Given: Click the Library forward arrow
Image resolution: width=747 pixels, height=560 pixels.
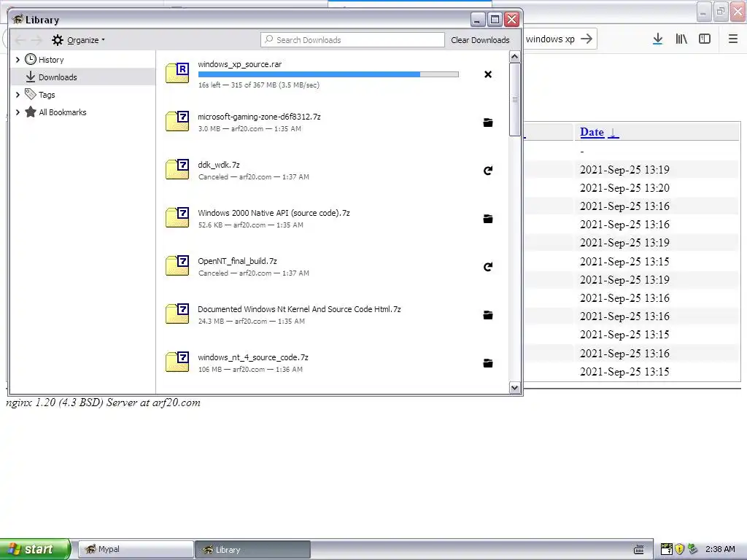Looking at the screenshot, I should coord(36,40).
